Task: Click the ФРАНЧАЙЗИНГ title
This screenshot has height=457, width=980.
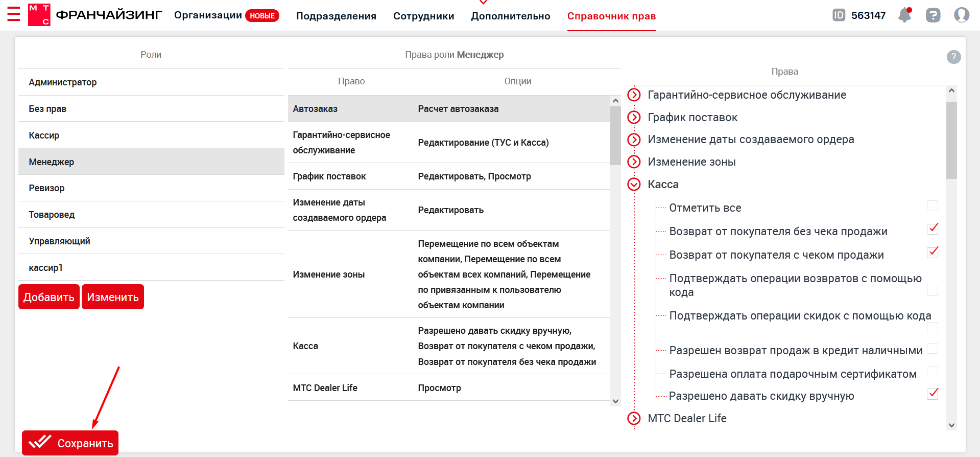Action: pos(109,15)
